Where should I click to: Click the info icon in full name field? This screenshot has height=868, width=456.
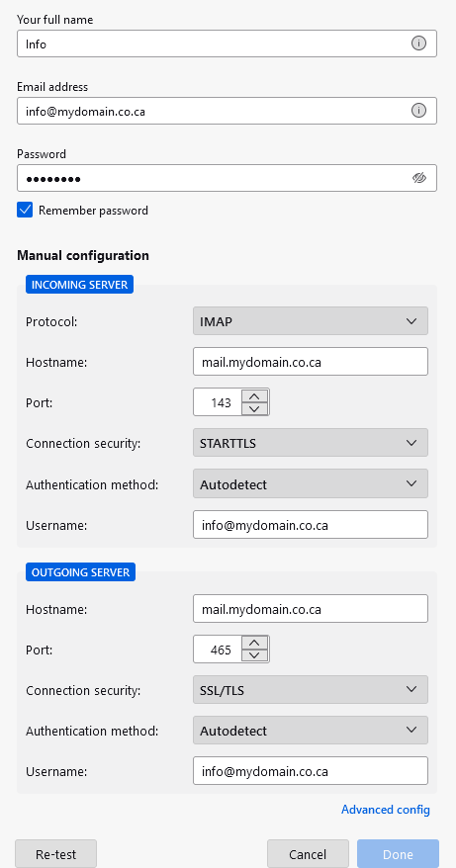coord(418,43)
